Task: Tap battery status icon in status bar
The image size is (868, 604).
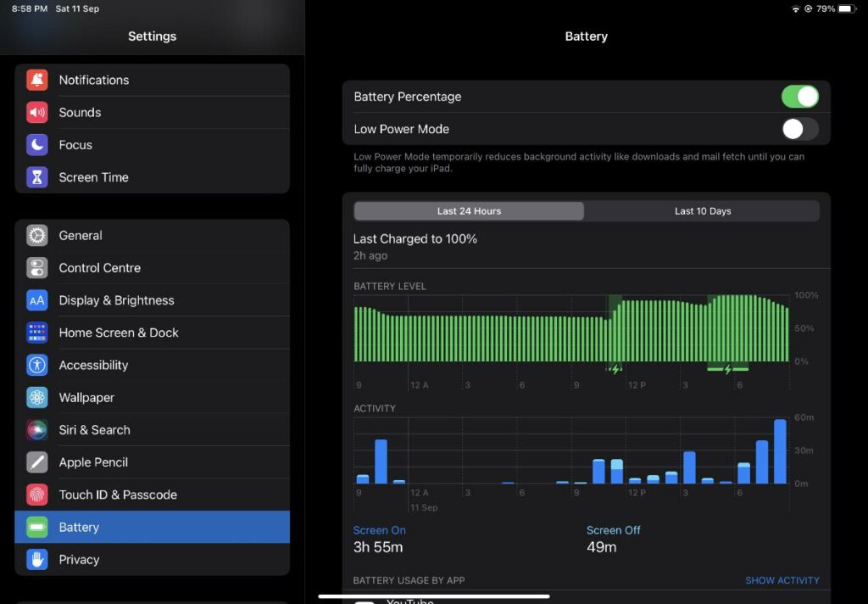Action: (x=847, y=8)
